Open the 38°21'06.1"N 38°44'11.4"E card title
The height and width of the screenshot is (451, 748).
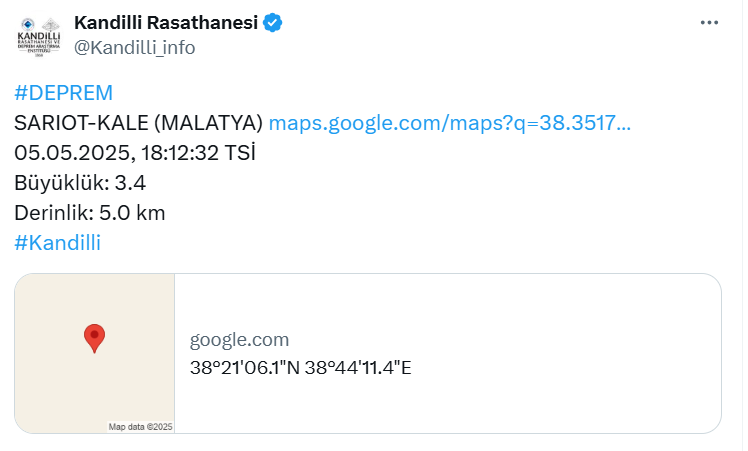[301, 368]
